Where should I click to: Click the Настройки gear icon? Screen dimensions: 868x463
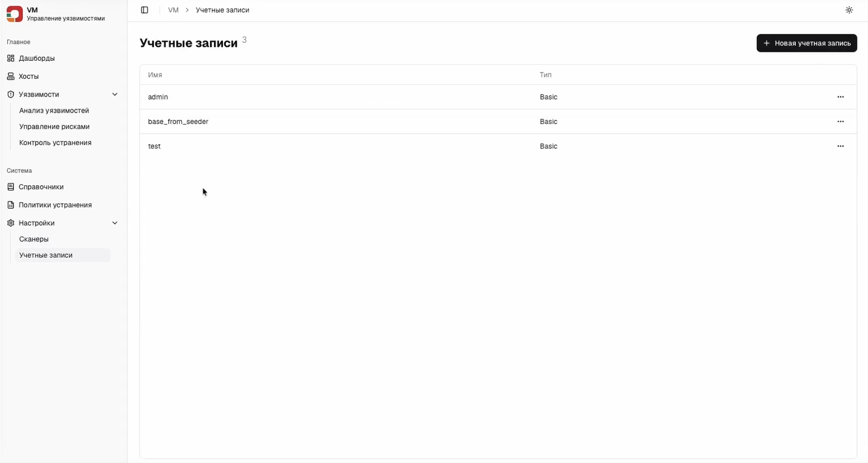point(11,223)
